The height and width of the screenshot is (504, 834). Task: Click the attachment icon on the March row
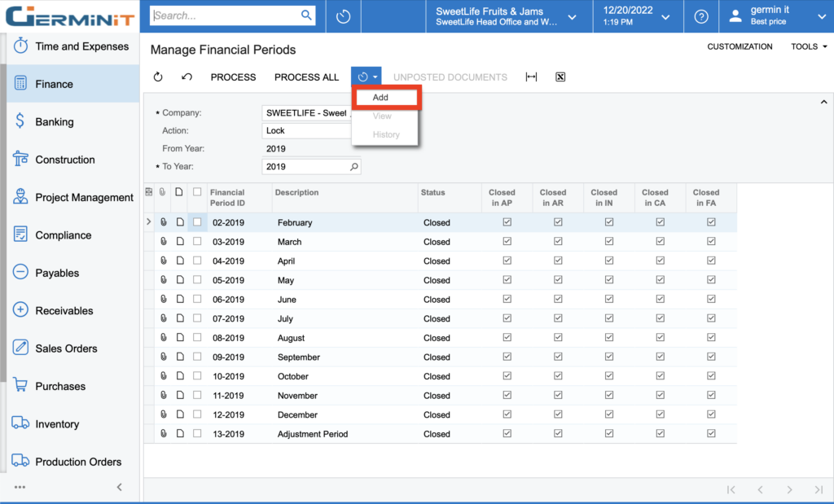163,242
